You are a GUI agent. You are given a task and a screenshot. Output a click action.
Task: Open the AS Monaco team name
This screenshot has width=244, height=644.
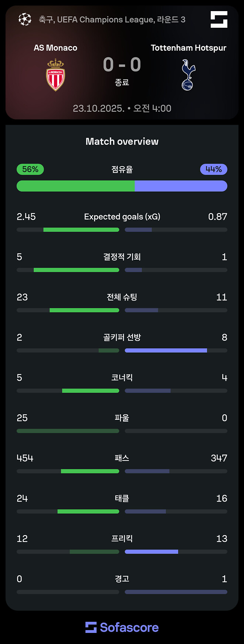(55, 48)
